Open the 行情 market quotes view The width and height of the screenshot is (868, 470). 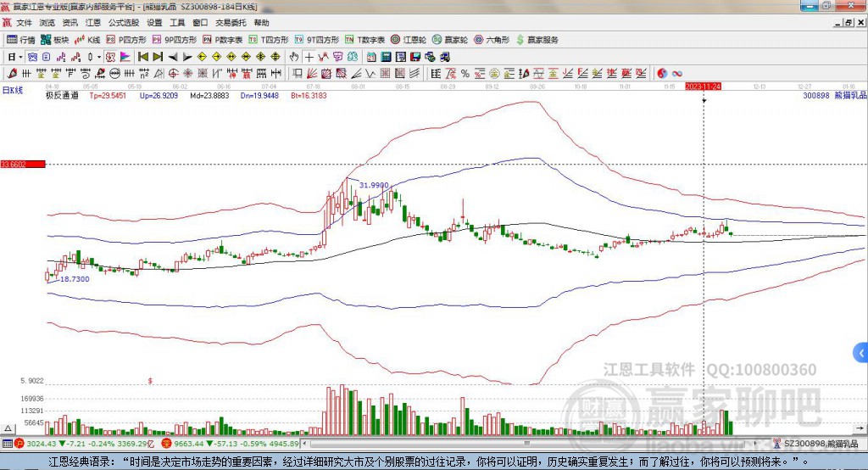click(20, 40)
